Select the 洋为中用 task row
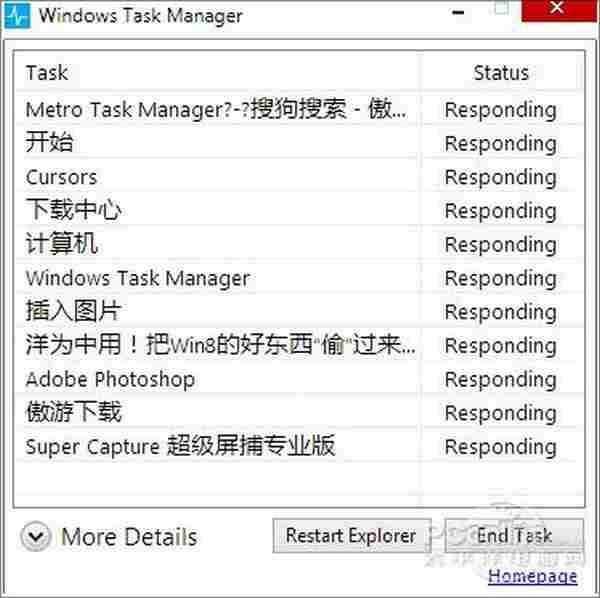Screen dimensions: 600x598 pos(220,345)
